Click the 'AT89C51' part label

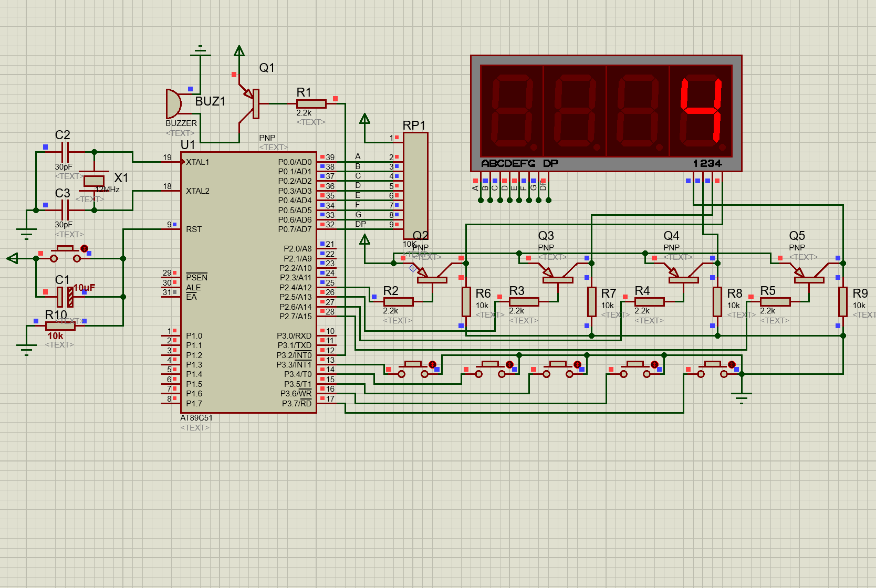click(x=196, y=418)
